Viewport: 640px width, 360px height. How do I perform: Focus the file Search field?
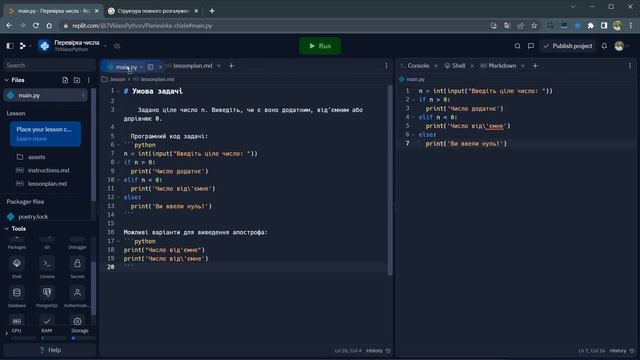click(49, 65)
